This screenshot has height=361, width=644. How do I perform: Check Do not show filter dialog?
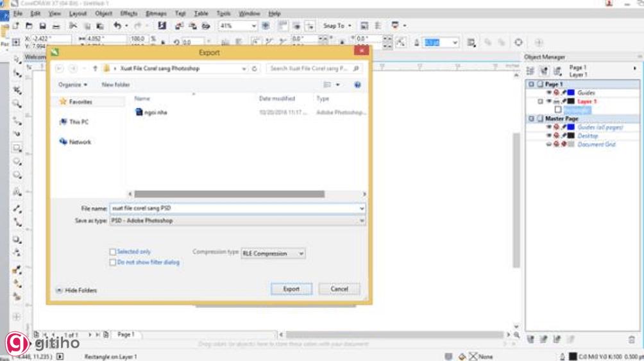click(x=112, y=262)
